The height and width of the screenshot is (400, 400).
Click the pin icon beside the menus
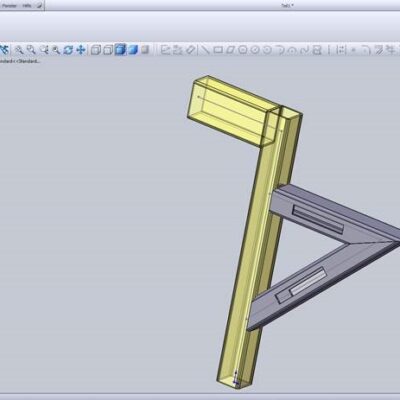pos(39,5)
